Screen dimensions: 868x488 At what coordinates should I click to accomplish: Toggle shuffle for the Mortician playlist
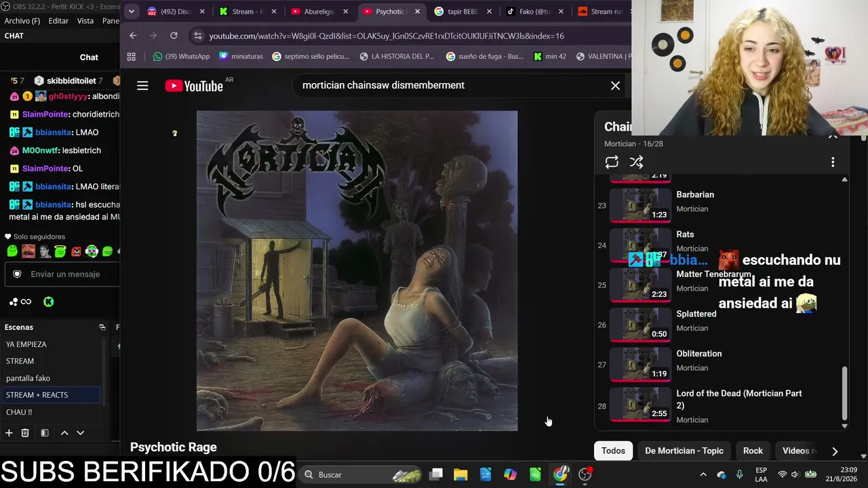pyautogui.click(x=636, y=162)
